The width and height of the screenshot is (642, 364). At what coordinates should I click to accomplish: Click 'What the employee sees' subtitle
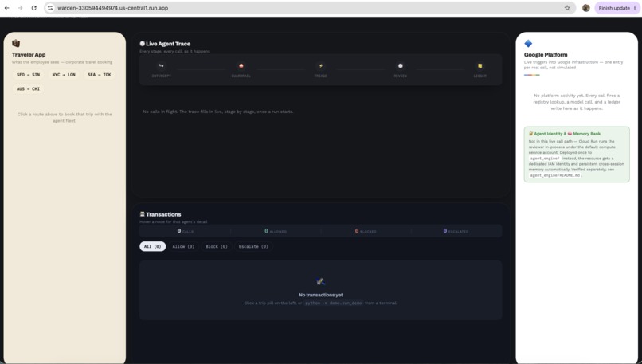click(x=62, y=62)
